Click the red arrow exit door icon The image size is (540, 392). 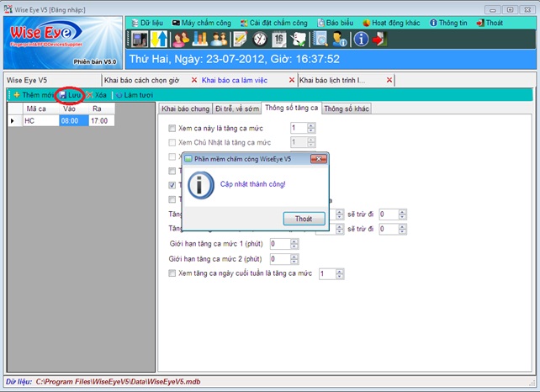(x=380, y=39)
